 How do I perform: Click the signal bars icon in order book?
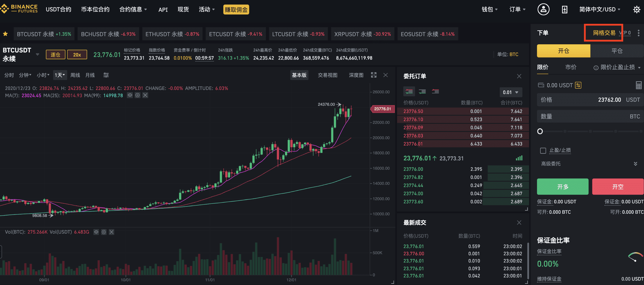[x=519, y=158]
